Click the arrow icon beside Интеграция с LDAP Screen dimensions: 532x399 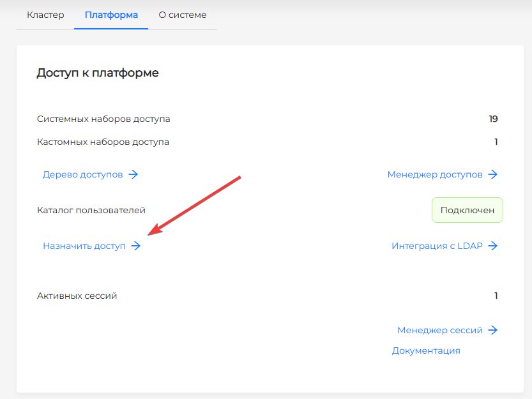pos(493,246)
